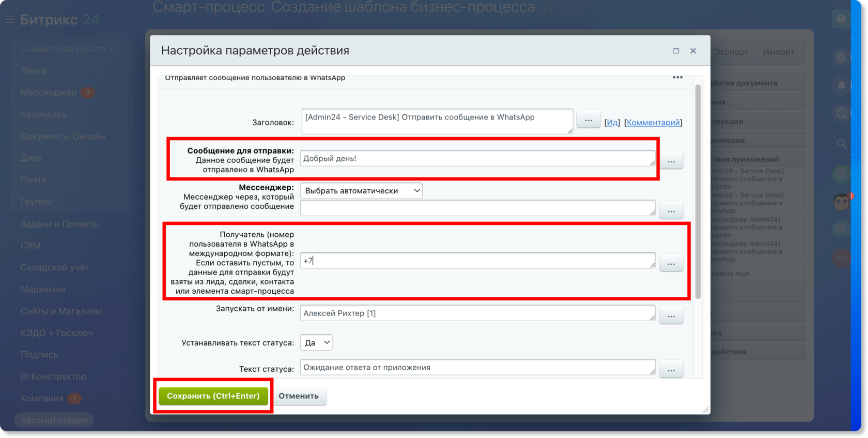Expand the Мессенджер dropdown Выбрать автоматически
The width and height of the screenshot is (868, 438).
pyautogui.click(x=361, y=191)
